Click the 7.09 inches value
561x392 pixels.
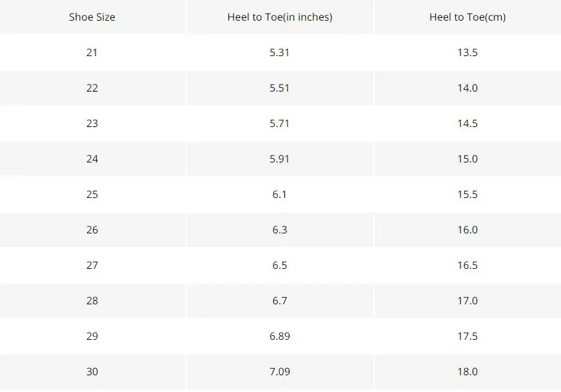point(280,371)
